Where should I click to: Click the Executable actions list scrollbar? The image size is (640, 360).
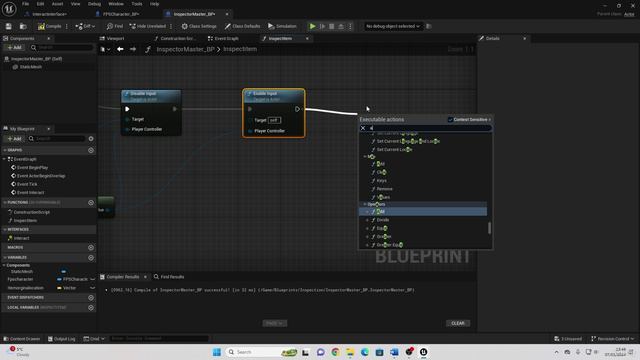click(489, 228)
